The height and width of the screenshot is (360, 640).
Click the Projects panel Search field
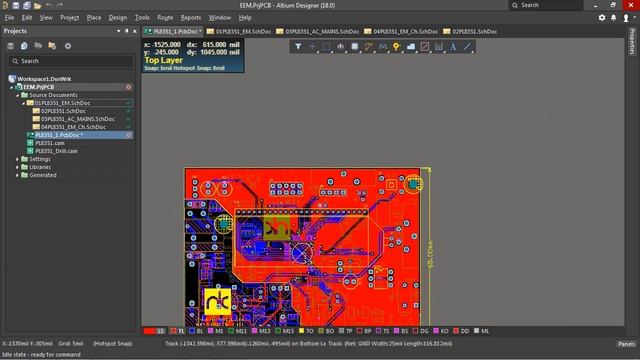pos(70,61)
